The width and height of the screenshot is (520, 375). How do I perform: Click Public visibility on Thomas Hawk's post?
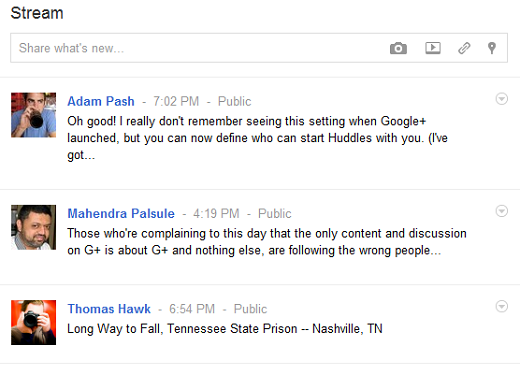point(250,309)
